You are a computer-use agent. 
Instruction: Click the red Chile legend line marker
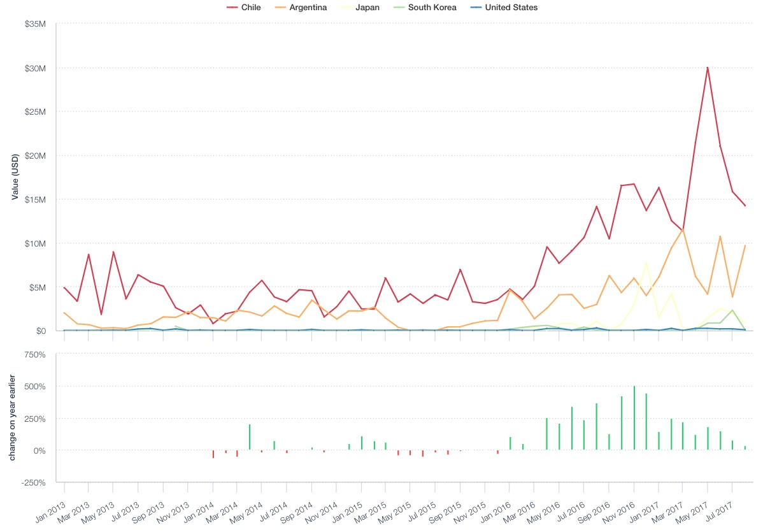click(x=232, y=8)
